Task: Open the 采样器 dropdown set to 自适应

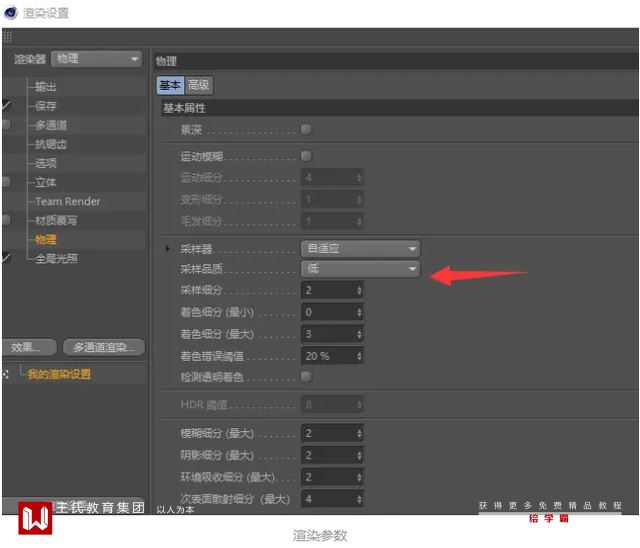Action: coord(360,248)
